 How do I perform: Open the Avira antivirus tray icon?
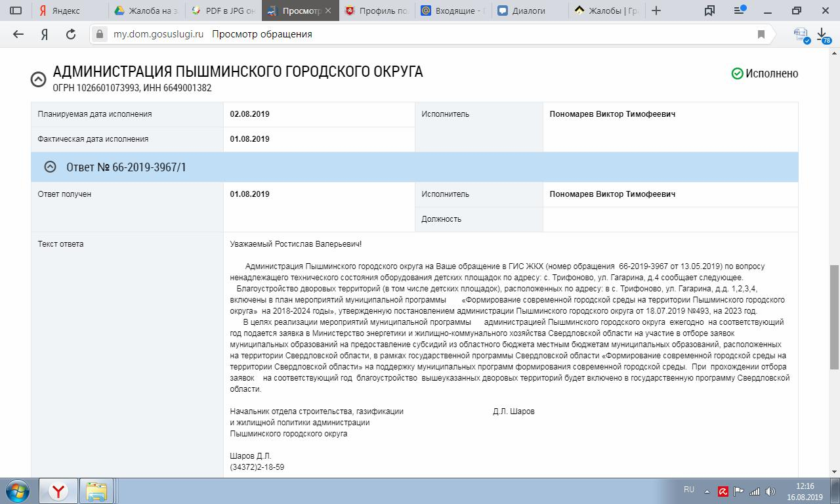click(x=723, y=491)
